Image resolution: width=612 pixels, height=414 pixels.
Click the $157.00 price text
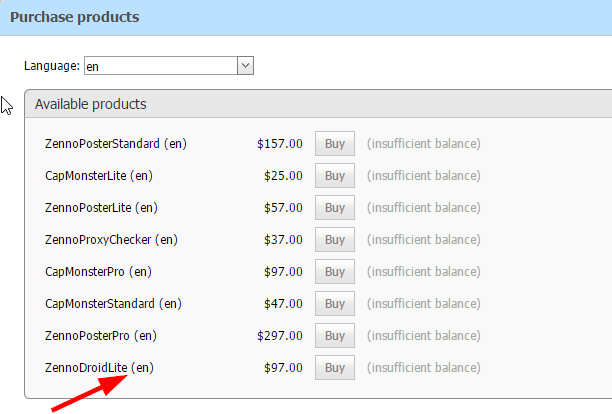(x=279, y=144)
